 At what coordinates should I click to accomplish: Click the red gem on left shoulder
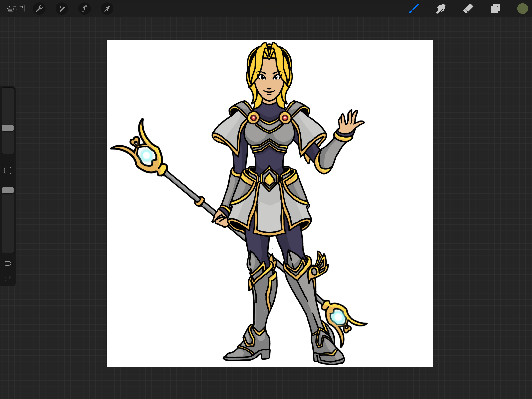pos(254,118)
